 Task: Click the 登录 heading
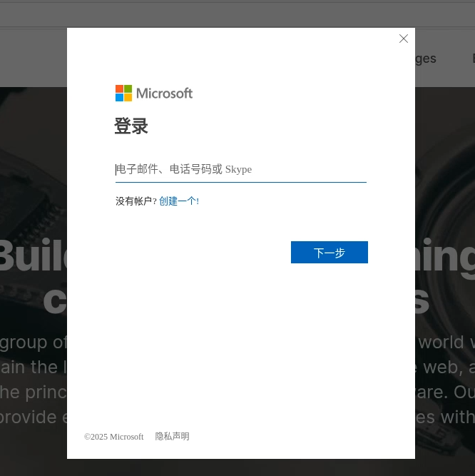tap(131, 127)
